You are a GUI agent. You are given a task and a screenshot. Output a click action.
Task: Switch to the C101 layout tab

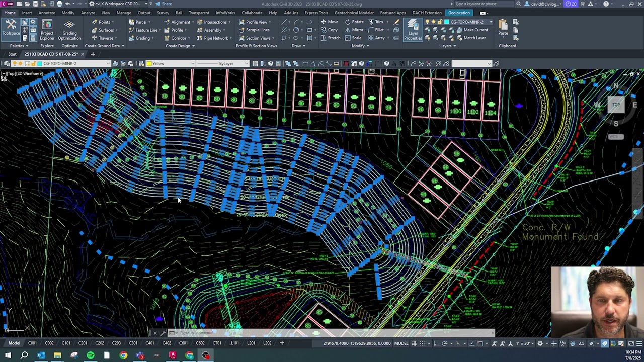(x=66, y=343)
